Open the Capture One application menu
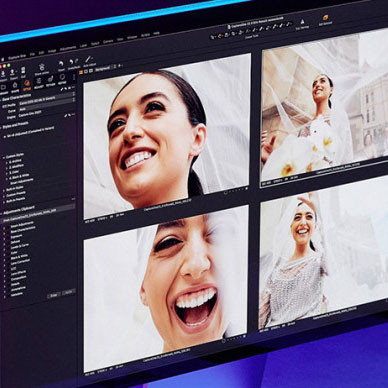This screenshot has height=388, width=388. click(x=17, y=57)
